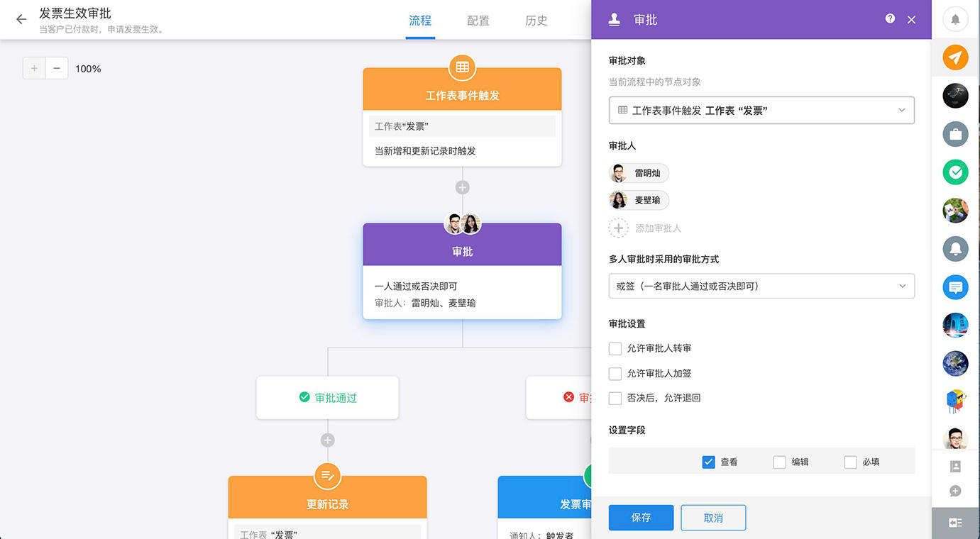980x539 pixels.
Task: Switch to the 历史 tab
Action: point(536,21)
